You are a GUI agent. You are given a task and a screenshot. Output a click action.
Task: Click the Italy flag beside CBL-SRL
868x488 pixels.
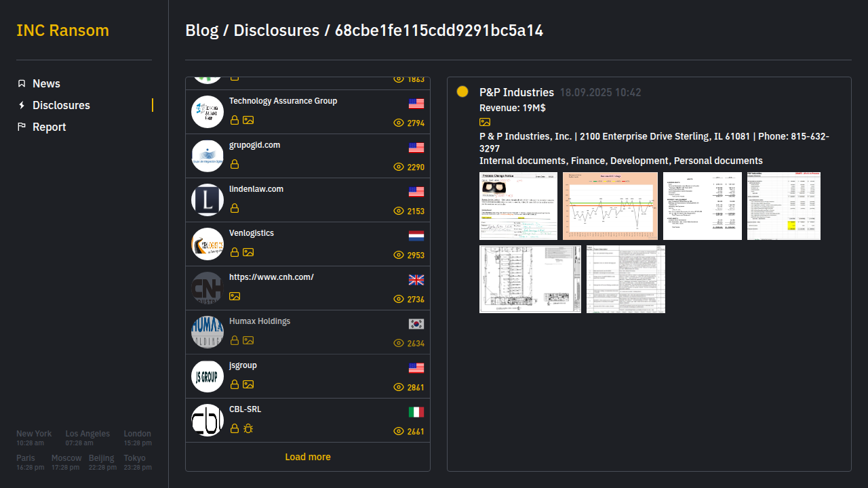click(416, 412)
